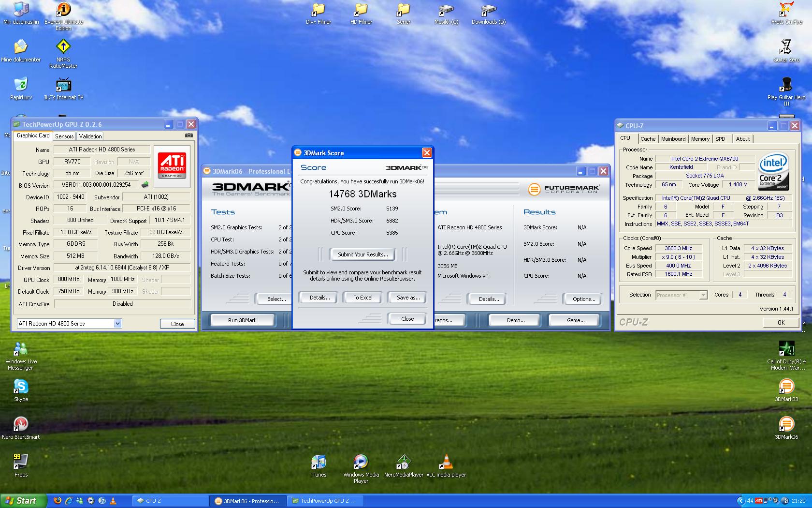The image size is (812, 508).
Task: Open the Memory tab in CPU-Z
Action: coord(700,139)
